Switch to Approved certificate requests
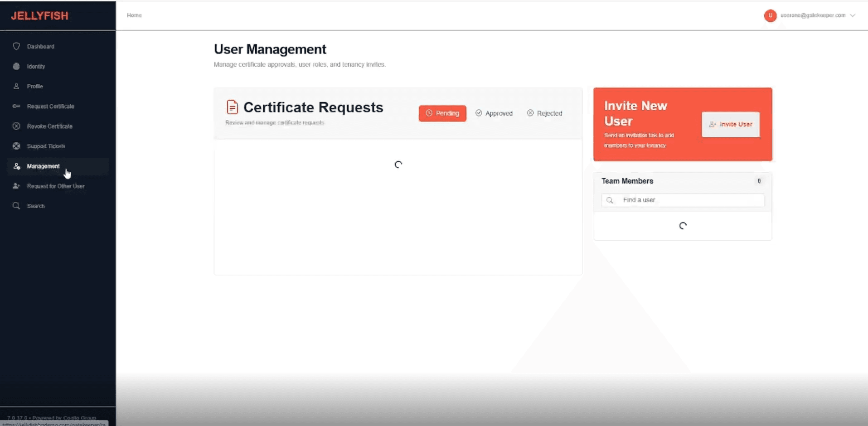 (x=494, y=113)
